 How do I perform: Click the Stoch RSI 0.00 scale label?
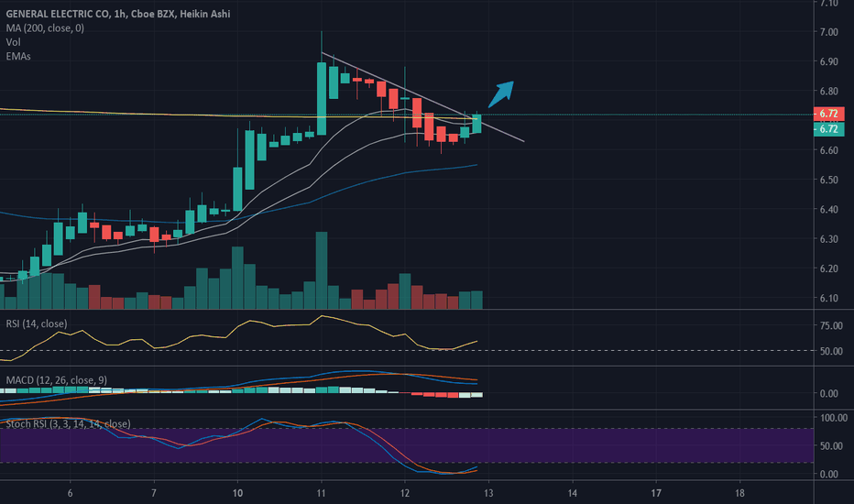tap(829, 474)
